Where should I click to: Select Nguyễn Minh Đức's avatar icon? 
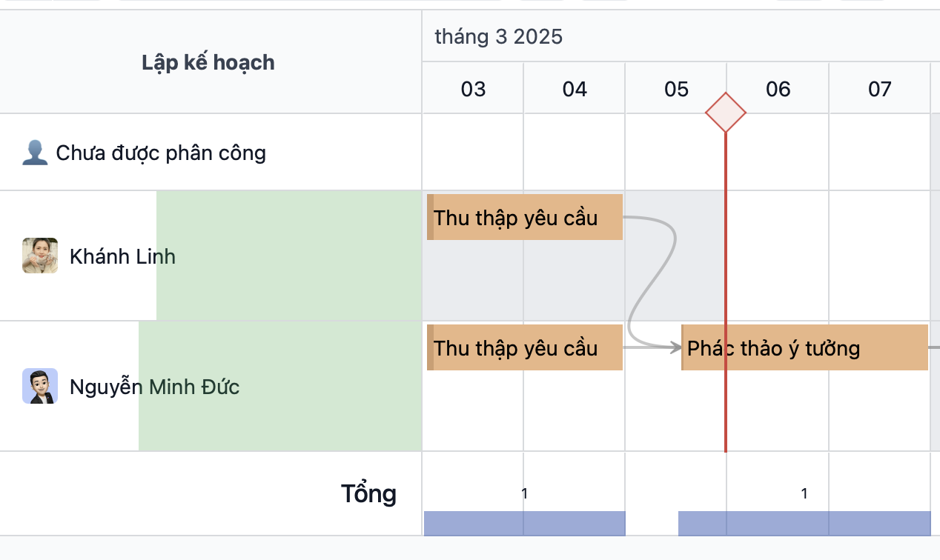[x=39, y=386]
